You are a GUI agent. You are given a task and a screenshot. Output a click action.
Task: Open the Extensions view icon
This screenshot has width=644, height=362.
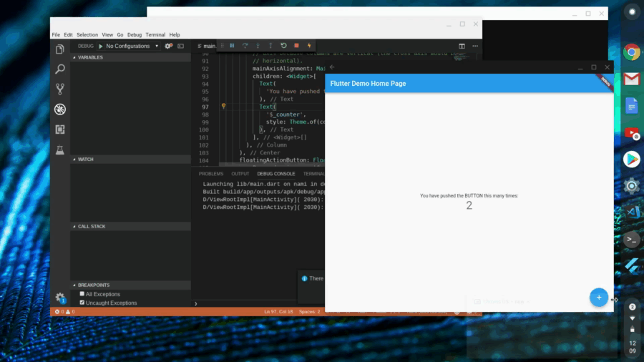[x=60, y=129]
